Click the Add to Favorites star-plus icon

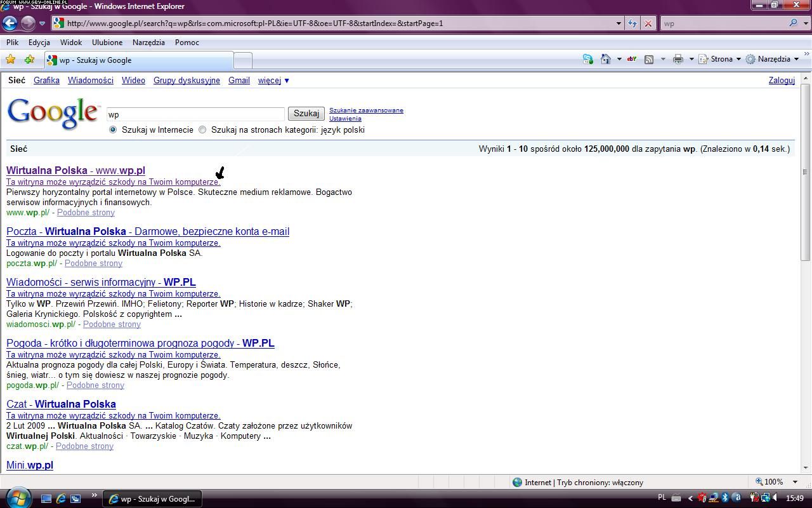click(x=29, y=60)
